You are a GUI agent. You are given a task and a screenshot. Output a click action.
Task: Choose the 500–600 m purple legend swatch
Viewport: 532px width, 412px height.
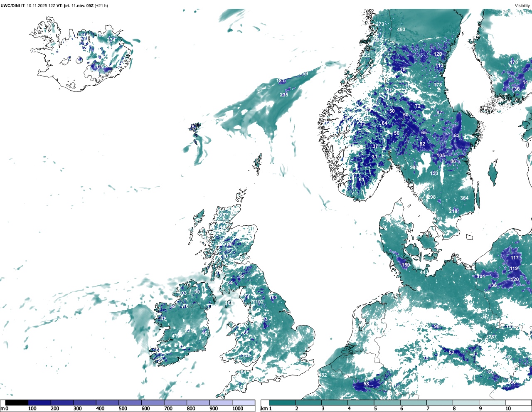(x=130, y=402)
